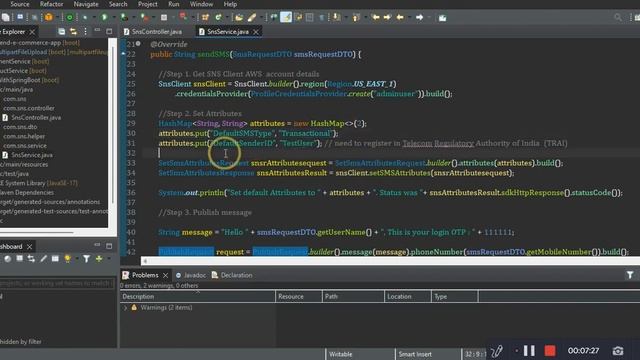The height and width of the screenshot is (360, 640).
Task: Open the Run menu
Action: (173, 4)
